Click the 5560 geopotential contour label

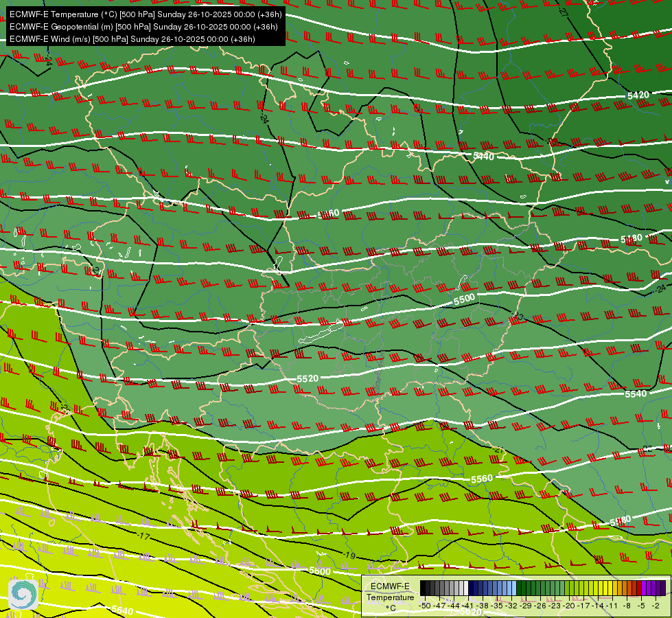[x=482, y=479]
